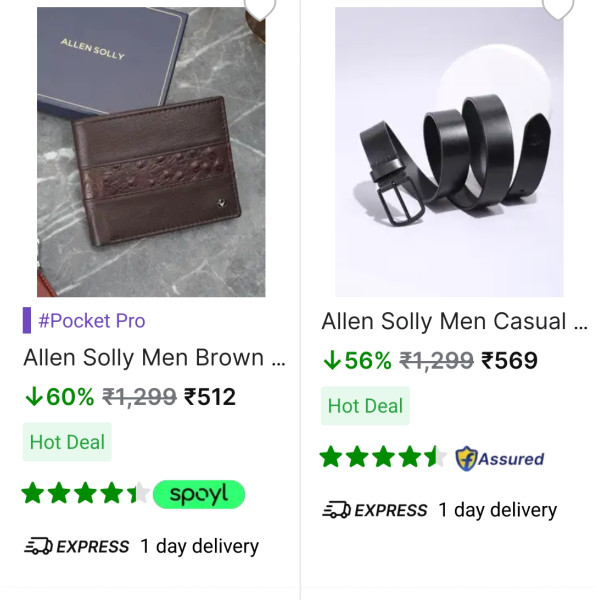600x600 pixels.
Task: Click the green 56% discount arrow
Action: [x=332, y=361]
